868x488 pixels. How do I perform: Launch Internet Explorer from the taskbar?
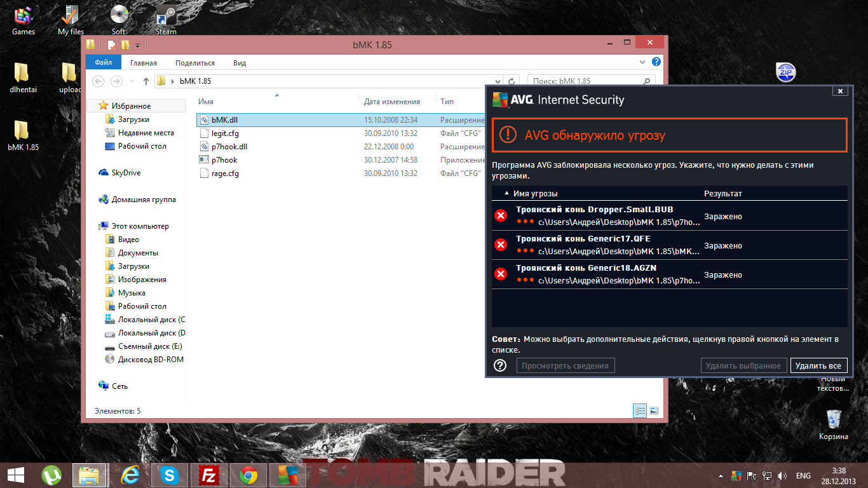click(132, 475)
